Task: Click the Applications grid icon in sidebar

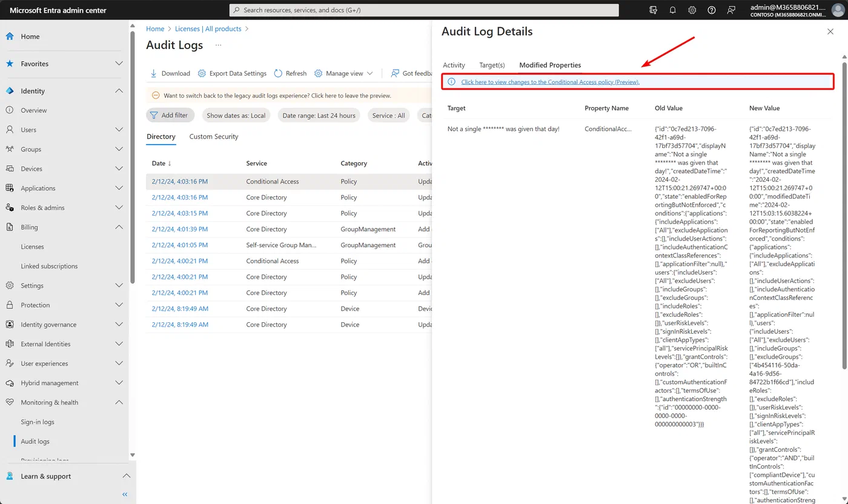Action: coord(10,188)
